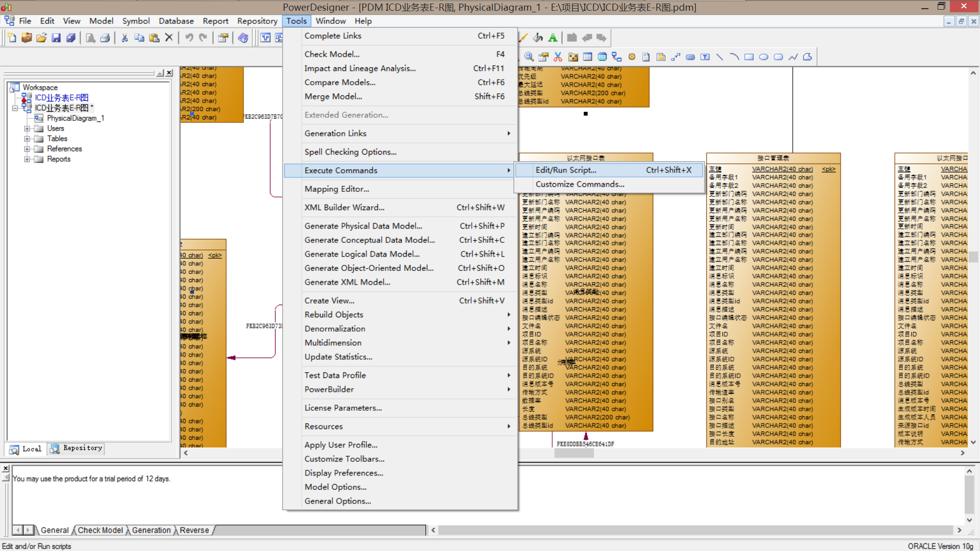Click the Fill color bucket icon
The image size is (980, 551).
point(538,38)
